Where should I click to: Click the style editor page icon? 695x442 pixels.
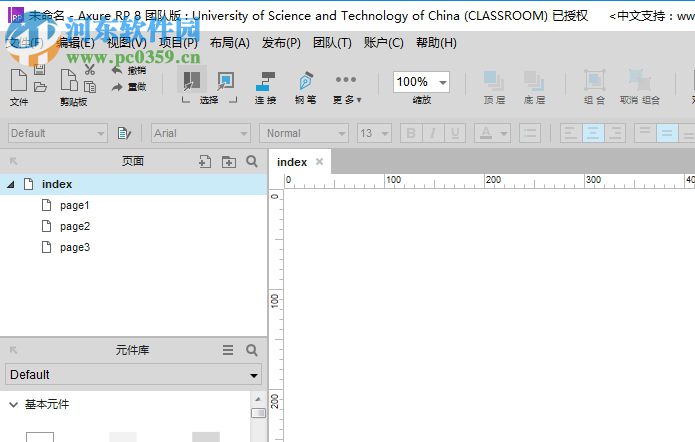124,133
